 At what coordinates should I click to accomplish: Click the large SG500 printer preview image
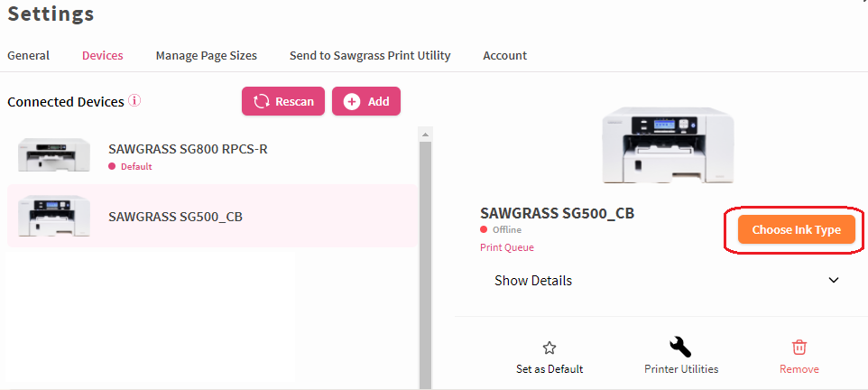pyautogui.click(x=668, y=145)
